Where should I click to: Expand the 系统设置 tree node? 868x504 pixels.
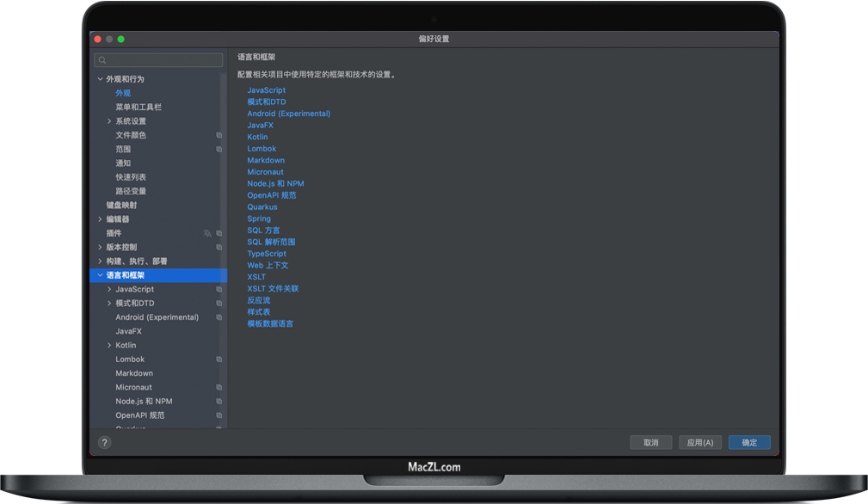[109, 121]
